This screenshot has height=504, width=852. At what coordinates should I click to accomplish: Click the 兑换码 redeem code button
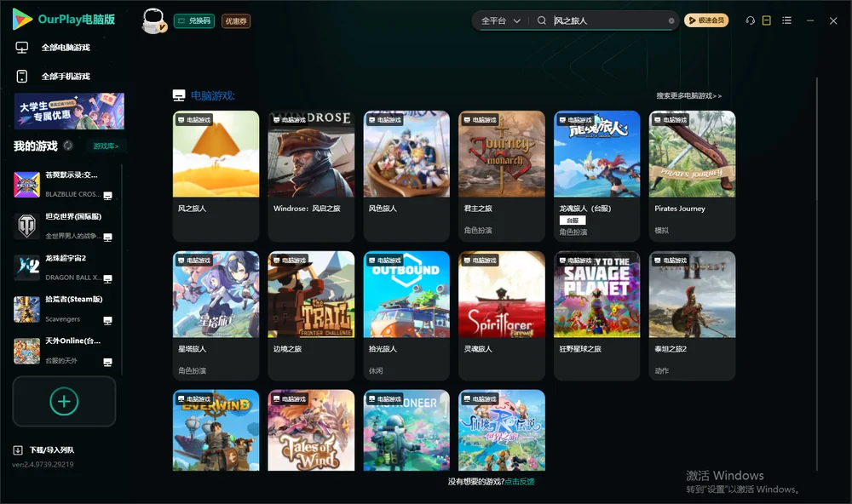tap(194, 21)
